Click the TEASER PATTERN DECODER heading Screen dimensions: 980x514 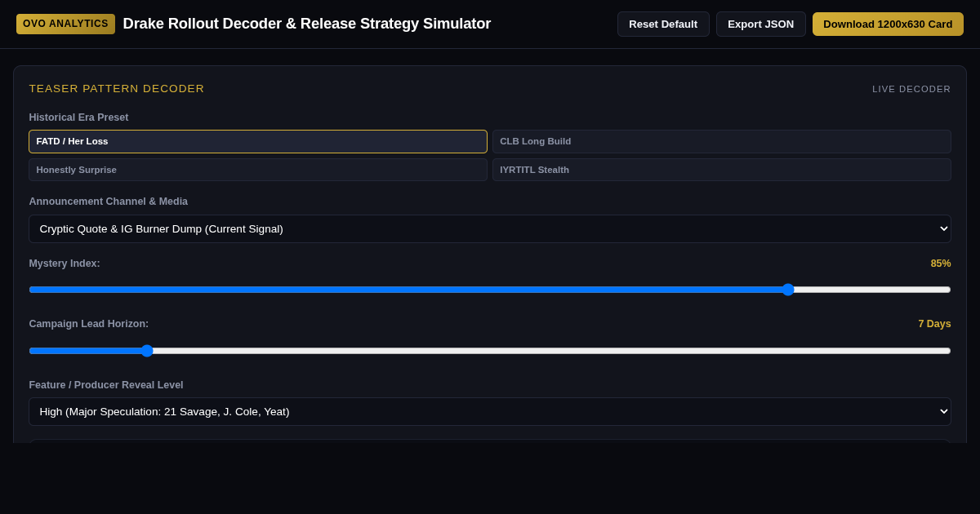[117, 88]
